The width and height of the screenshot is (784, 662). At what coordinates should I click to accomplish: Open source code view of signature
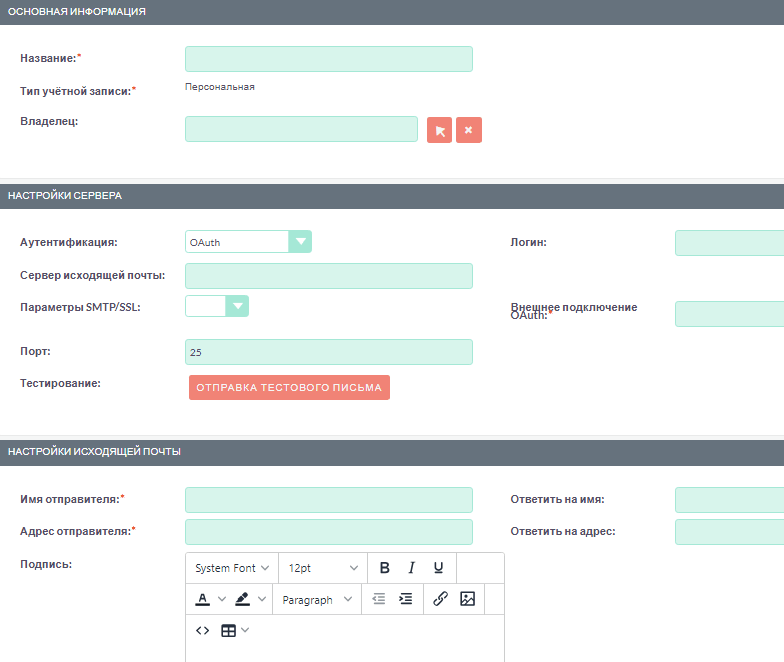(x=202, y=630)
